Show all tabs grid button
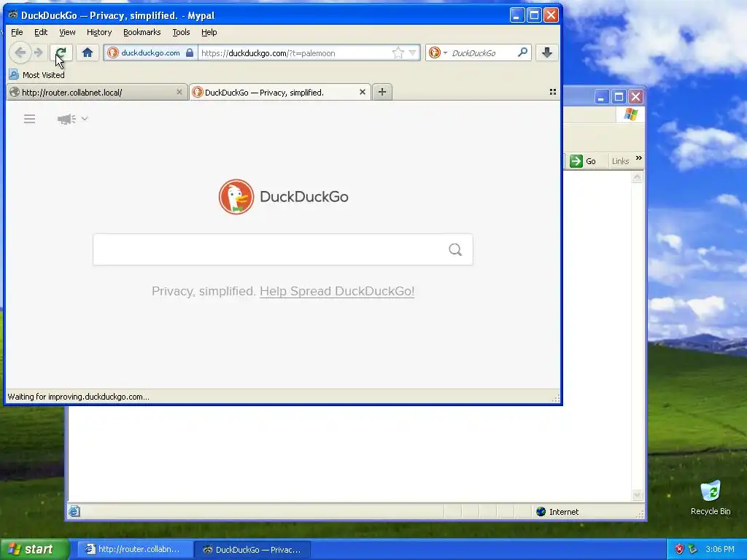The height and width of the screenshot is (560, 747). (553, 92)
